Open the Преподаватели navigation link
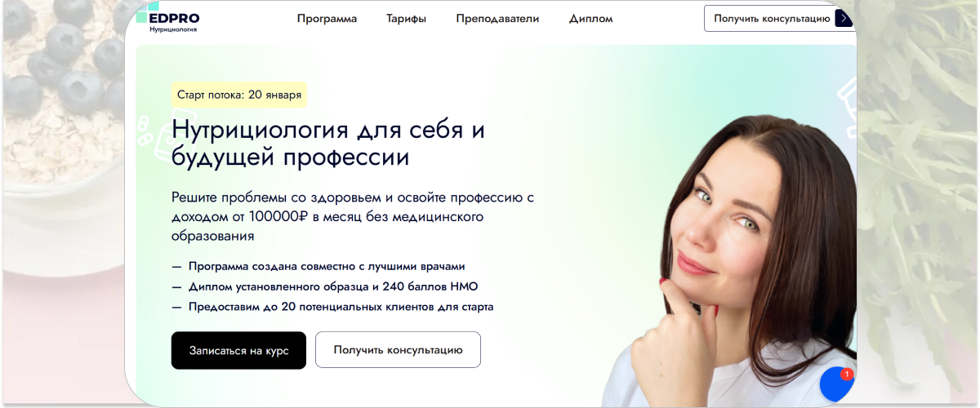Image resolution: width=980 pixels, height=408 pixels. click(x=497, y=19)
